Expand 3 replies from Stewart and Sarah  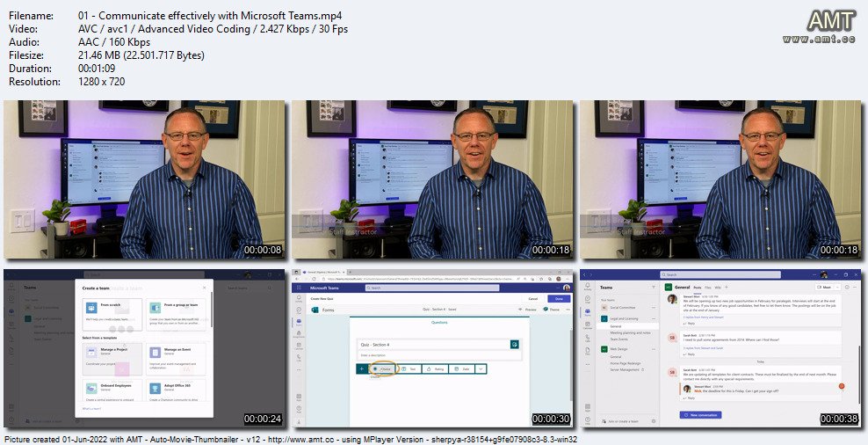tap(703, 347)
